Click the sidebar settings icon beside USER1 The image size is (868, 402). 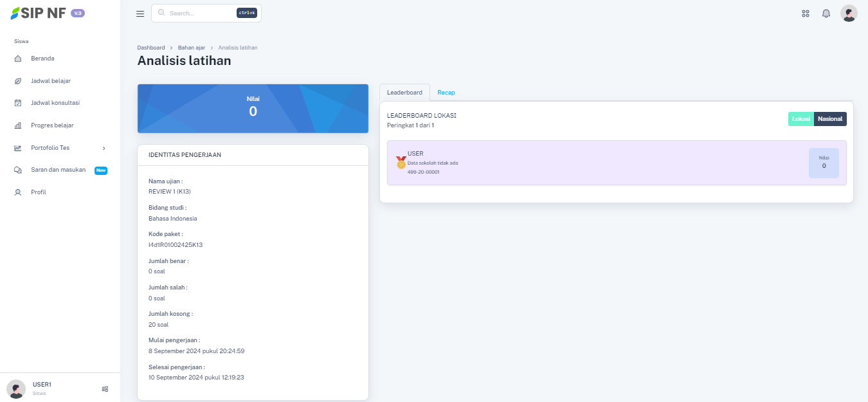(105, 388)
